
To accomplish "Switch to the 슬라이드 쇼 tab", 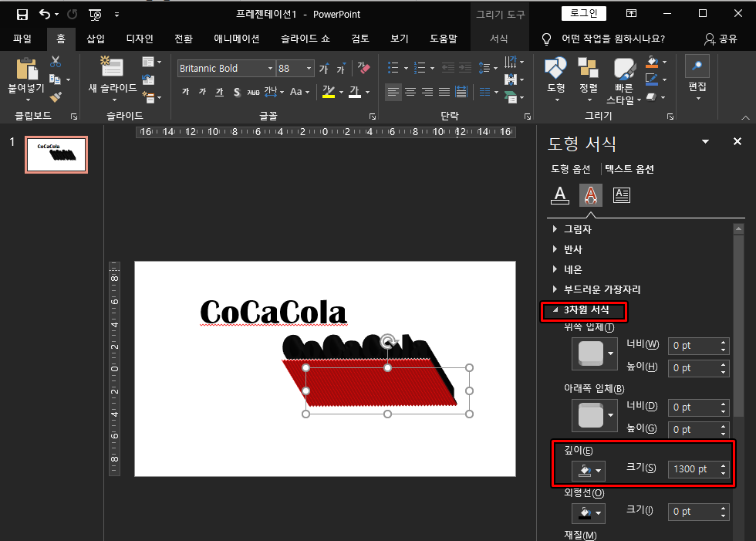I will tap(305, 39).
